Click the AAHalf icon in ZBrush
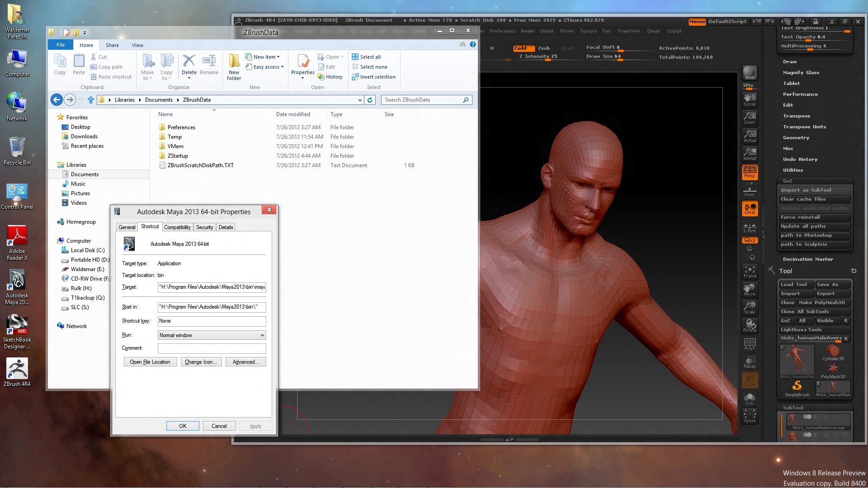Image resolution: width=868 pixels, height=488 pixels. 750,154
